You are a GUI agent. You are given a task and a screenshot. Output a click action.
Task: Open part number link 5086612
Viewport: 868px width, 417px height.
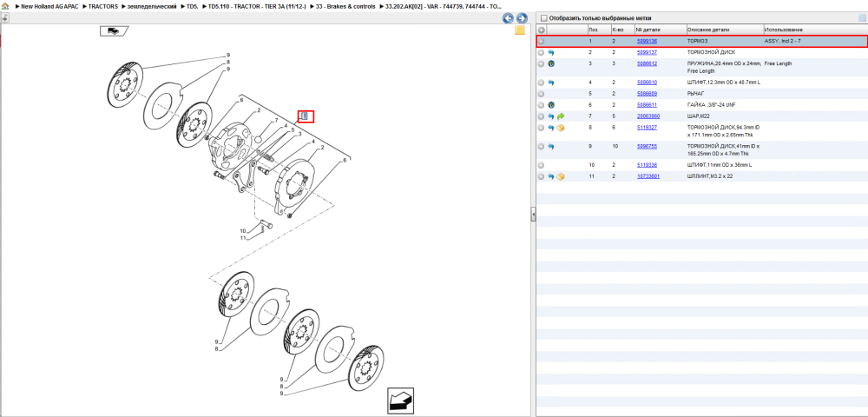[647, 63]
